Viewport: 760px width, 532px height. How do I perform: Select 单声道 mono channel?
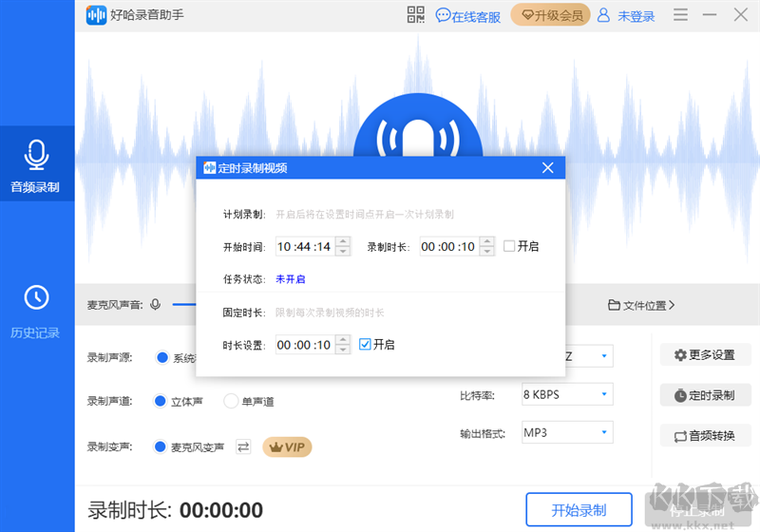click(231, 401)
